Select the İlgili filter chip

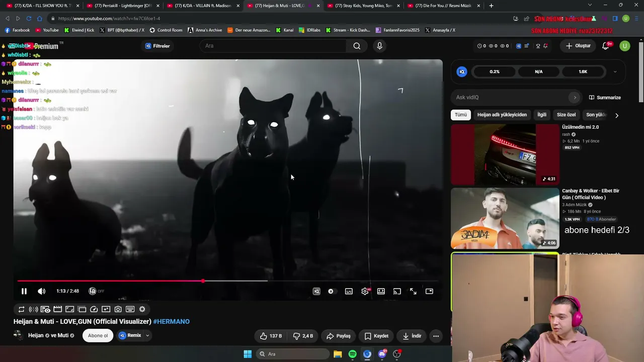tap(542, 115)
